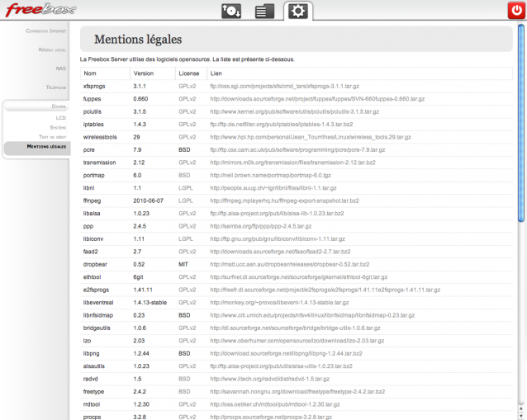Open Connexion Internet section
The image size is (527, 420).
click(46, 31)
